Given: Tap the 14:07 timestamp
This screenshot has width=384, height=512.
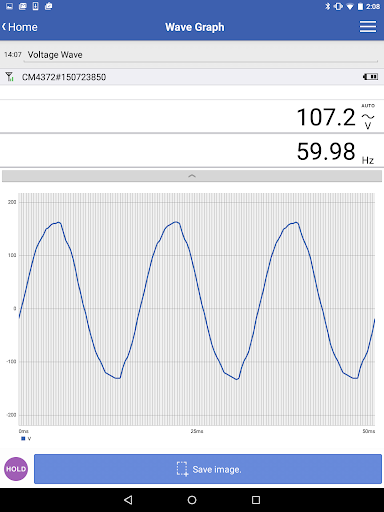Looking at the screenshot, I should coord(13,54).
